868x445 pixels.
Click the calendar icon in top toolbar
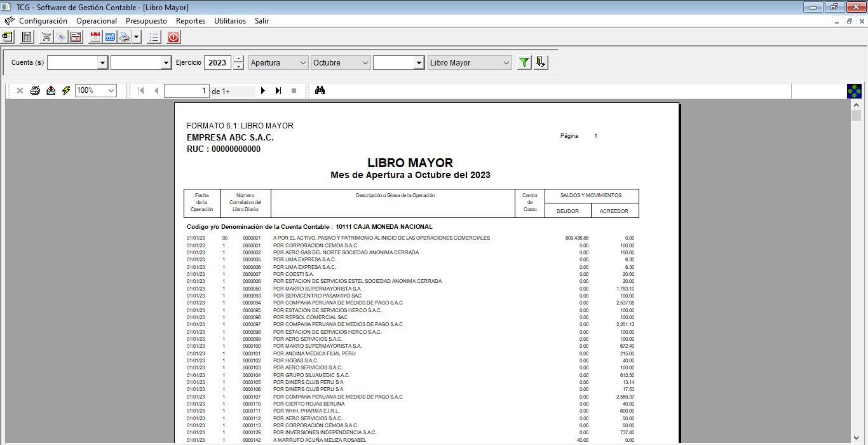point(95,38)
